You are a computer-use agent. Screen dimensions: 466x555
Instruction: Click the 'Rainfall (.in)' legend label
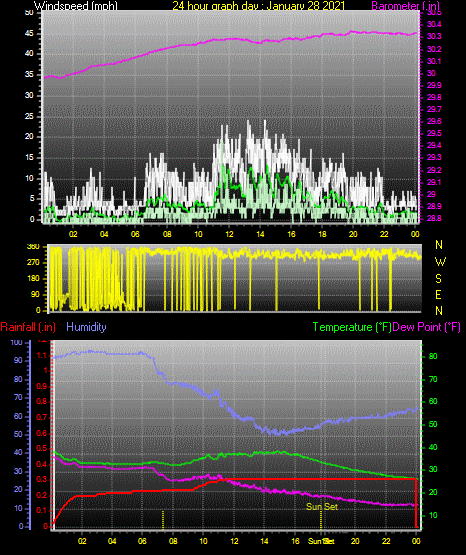28,327
